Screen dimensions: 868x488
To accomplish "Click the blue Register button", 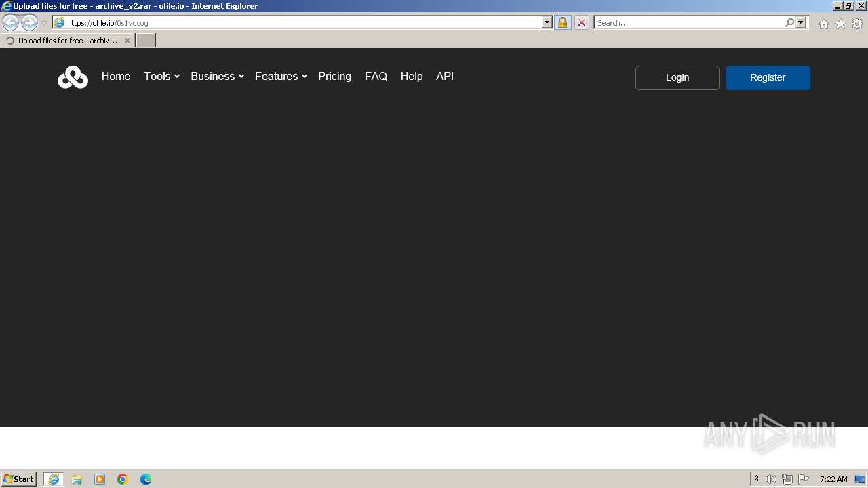I will point(768,78).
